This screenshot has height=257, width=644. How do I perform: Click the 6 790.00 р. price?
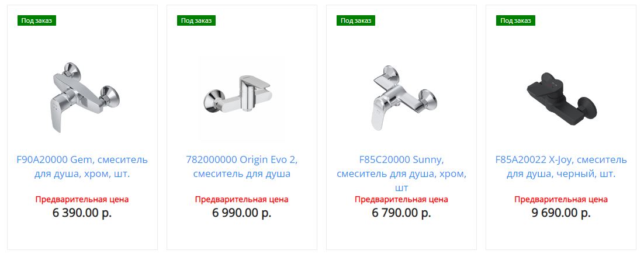coord(401,213)
